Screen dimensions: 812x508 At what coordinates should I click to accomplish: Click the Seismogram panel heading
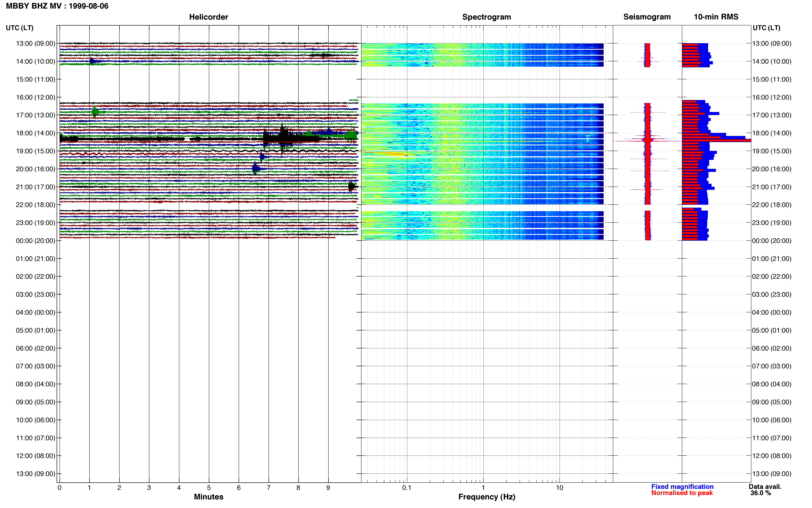click(x=647, y=17)
